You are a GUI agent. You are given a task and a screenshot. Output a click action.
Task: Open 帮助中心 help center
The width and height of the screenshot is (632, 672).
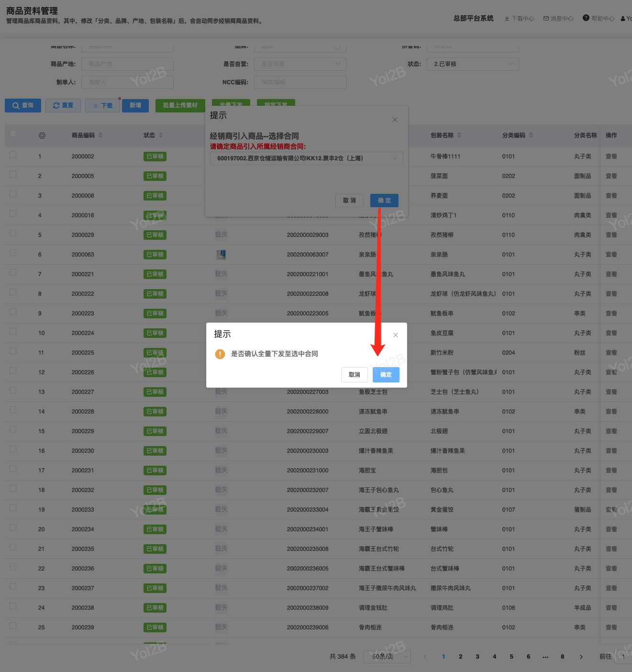(x=598, y=19)
